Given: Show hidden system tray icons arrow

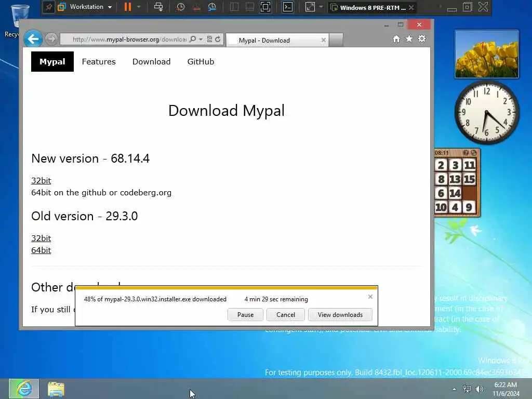Looking at the screenshot, I should click(454, 389).
